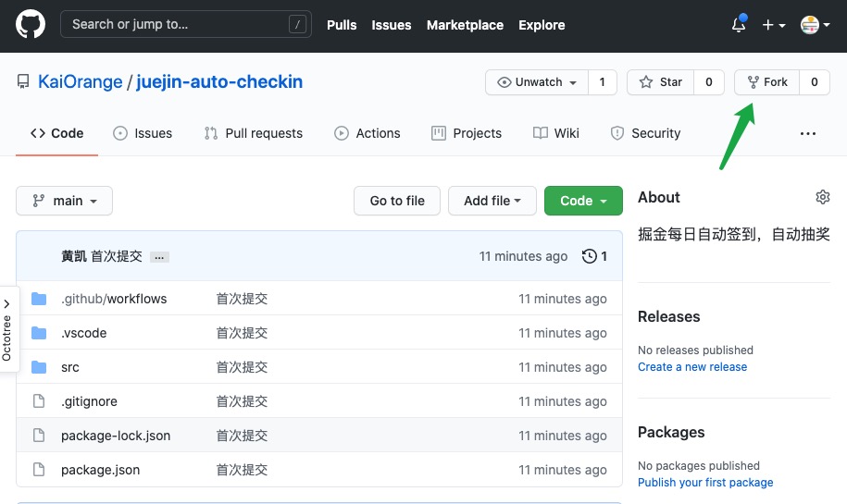Go to Issues in top navigation
This screenshot has height=504, width=847.
click(391, 25)
